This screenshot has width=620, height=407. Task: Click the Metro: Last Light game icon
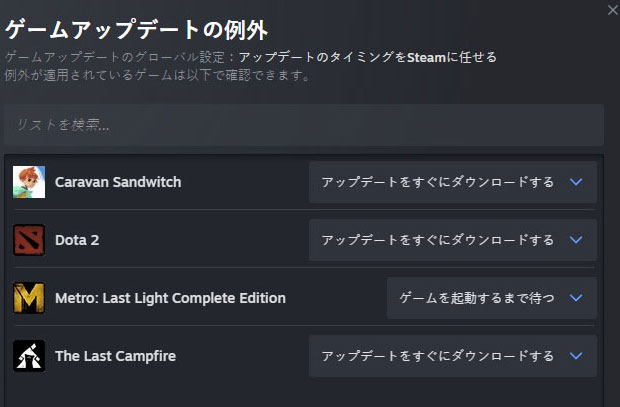pos(29,298)
